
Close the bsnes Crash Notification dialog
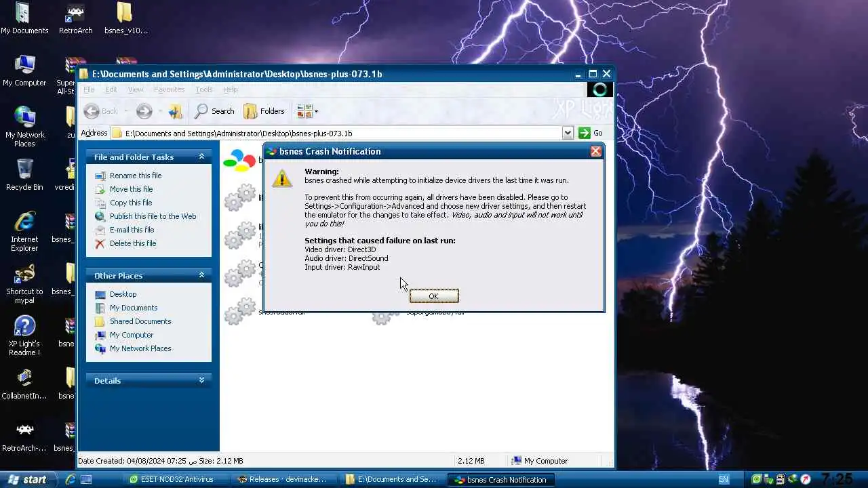tap(595, 151)
